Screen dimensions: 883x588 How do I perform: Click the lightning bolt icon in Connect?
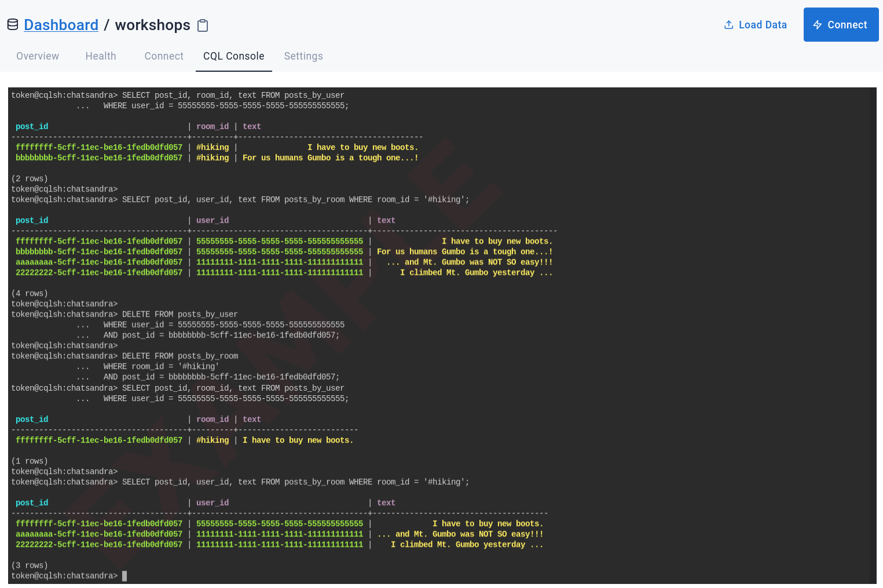tap(818, 25)
